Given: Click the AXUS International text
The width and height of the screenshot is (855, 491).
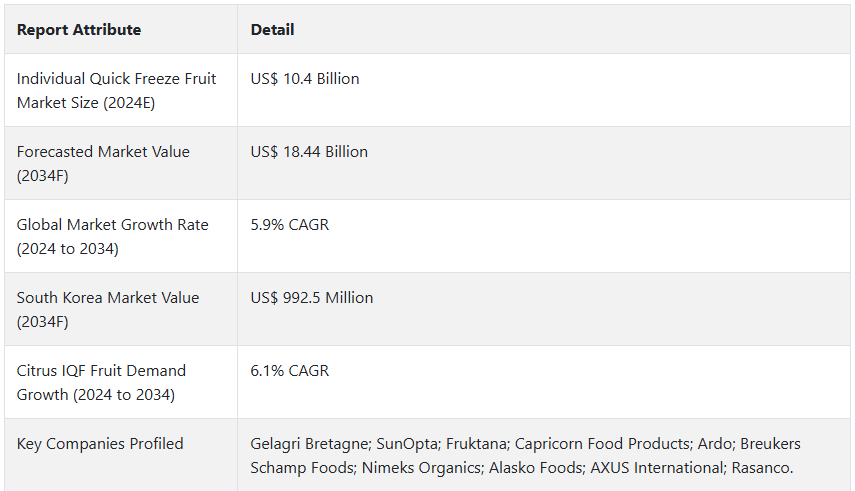Looking at the screenshot, I should (657, 468).
